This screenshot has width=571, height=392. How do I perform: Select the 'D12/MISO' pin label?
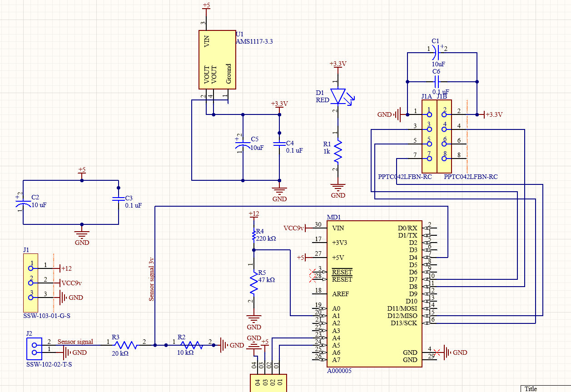point(402,316)
